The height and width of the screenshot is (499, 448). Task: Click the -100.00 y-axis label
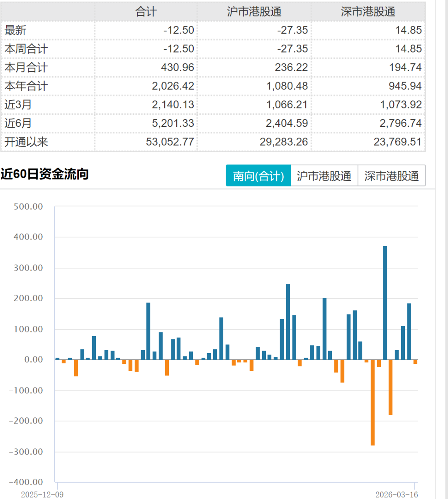point(26,390)
